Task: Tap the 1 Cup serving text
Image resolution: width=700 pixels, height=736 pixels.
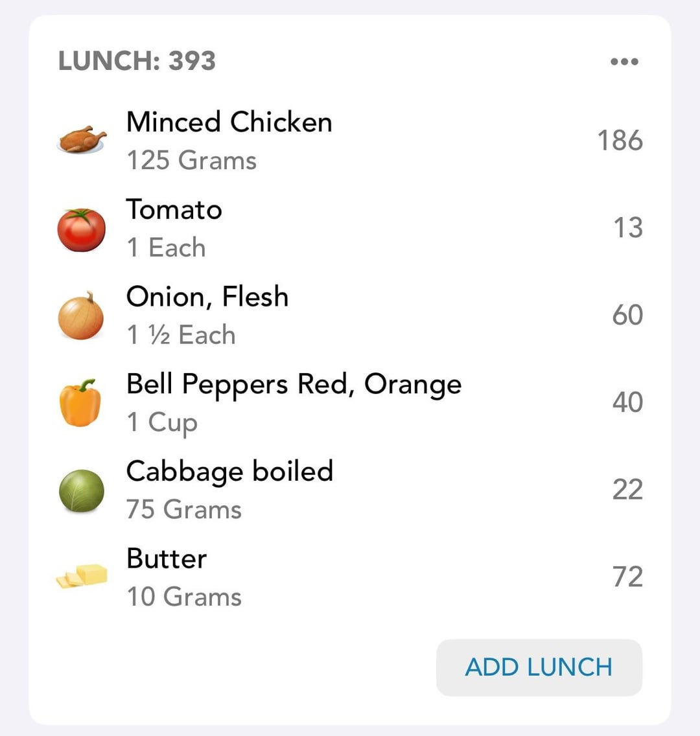Action: pos(162,422)
